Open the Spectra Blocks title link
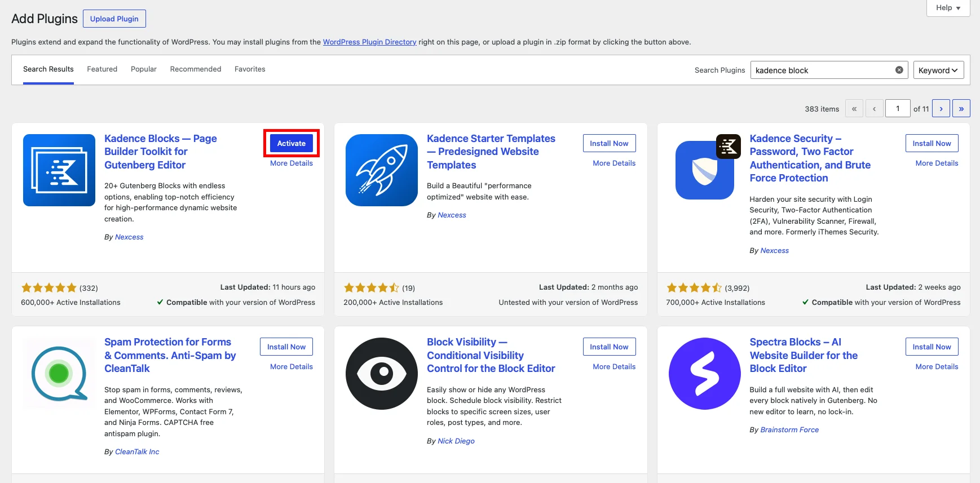Viewport: 980px width, 483px height. (804, 355)
